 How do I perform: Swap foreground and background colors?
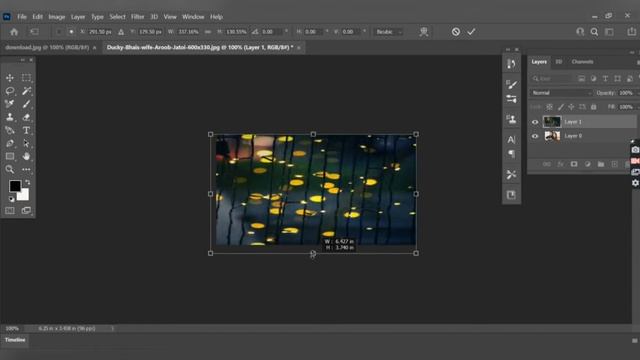point(27,182)
